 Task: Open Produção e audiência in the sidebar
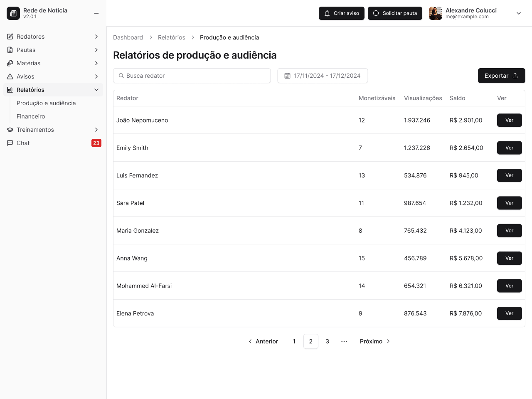click(x=46, y=103)
